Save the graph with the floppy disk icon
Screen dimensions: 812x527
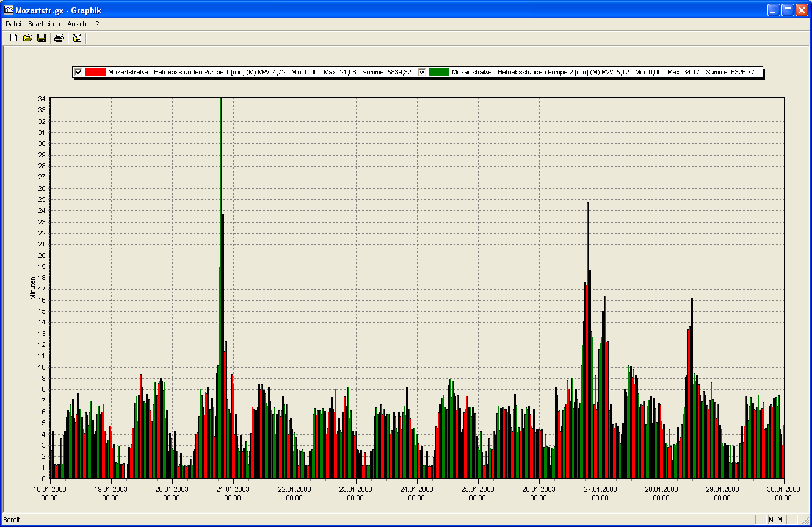point(42,38)
